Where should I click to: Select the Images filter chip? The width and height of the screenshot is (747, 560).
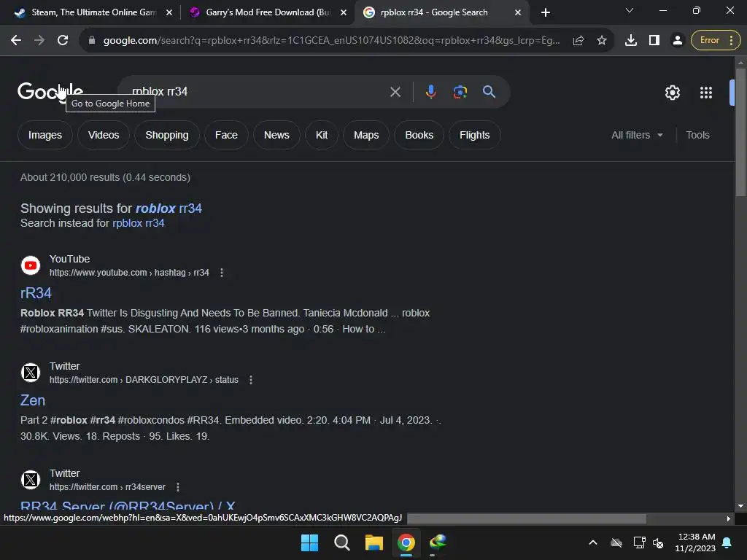[x=44, y=135]
